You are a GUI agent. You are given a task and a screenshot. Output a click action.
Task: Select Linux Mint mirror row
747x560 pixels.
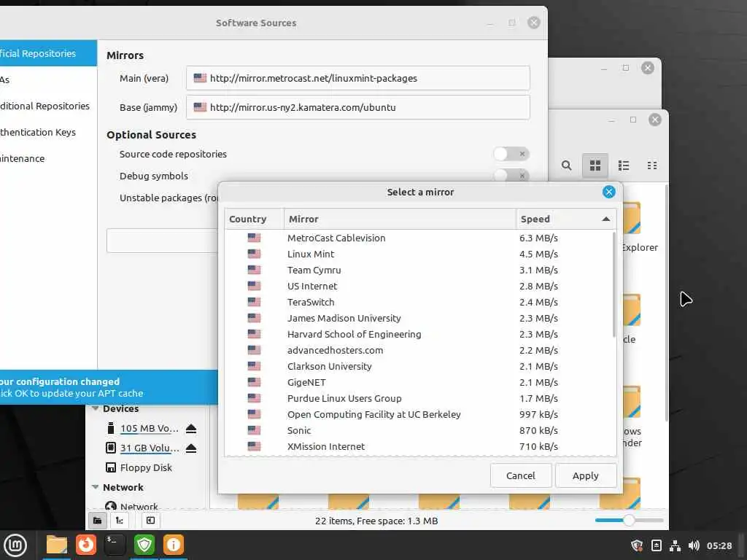coord(418,254)
